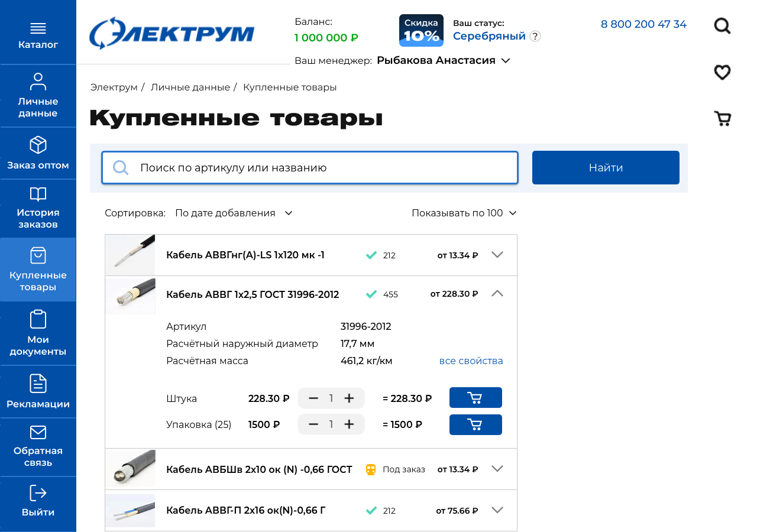The height and width of the screenshot is (532, 757).
Task: Increase Штука quantity with plus
Action: pyautogui.click(x=349, y=398)
